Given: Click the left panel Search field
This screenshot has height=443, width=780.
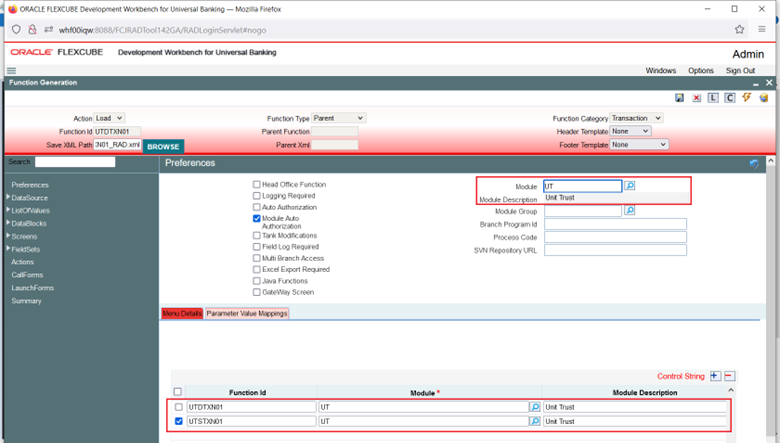Looking at the screenshot, I should click(75, 162).
